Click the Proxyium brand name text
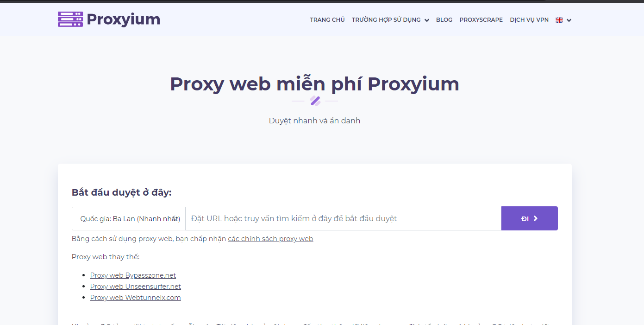This screenshot has height=325, width=644. pyautogui.click(x=123, y=19)
